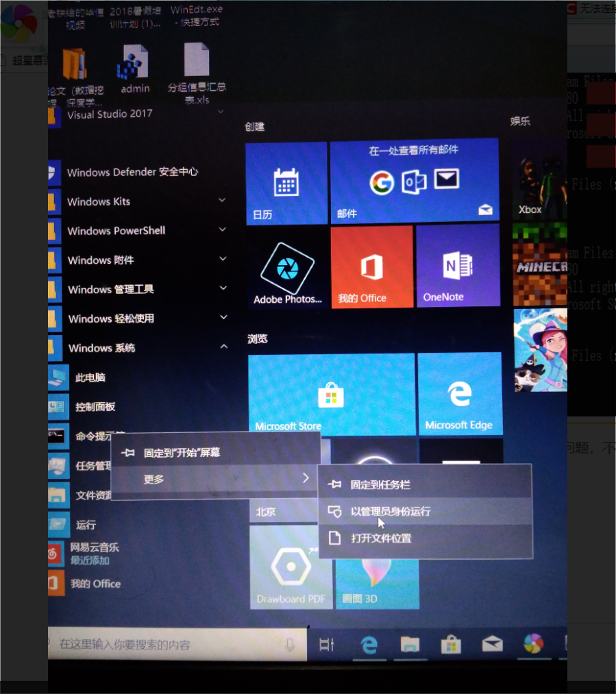The height and width of the screenshot is (694, 616).
Task: Click the 文件资源管理器 icon in the app list
Action: point(59,495)
